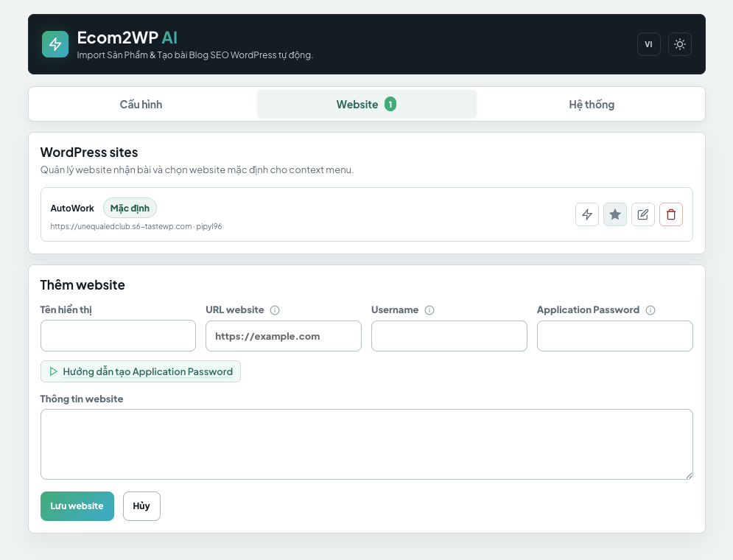This screenshot has width=733, height=560.
Task: Click the Thêm website heading
Action: (x=83, y=284)
